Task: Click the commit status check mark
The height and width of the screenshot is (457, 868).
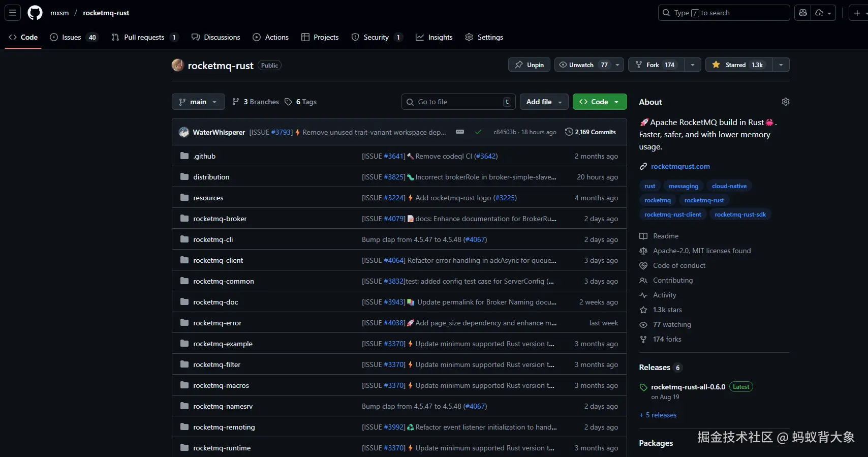Action: click(478, 132)
